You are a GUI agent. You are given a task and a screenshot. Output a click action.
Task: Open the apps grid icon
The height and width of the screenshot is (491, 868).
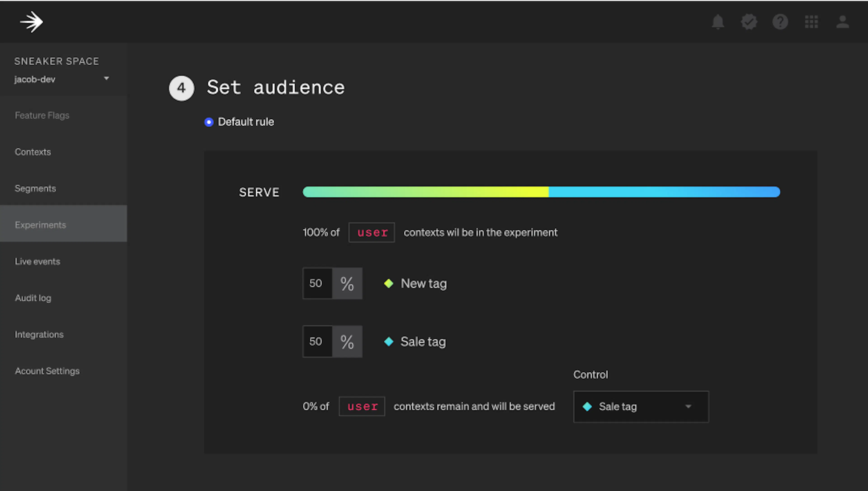[811, 22]
